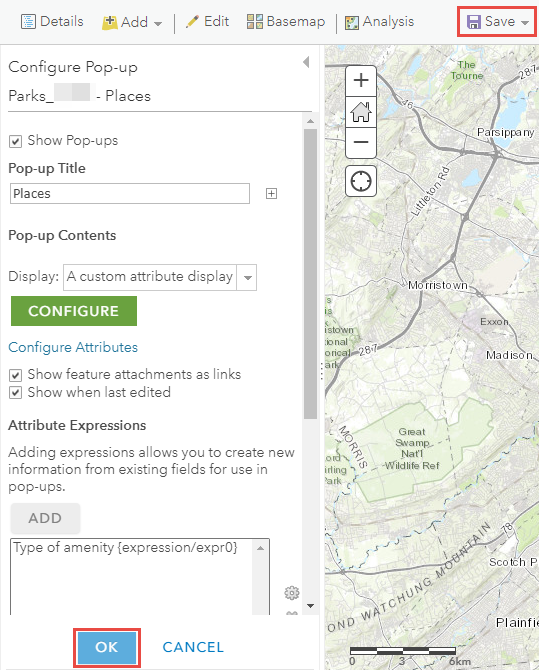Image resolution: width=539 pixels, height=670 pixels.
Task: Add field name with plus icon
Action: tap(271, 194)
